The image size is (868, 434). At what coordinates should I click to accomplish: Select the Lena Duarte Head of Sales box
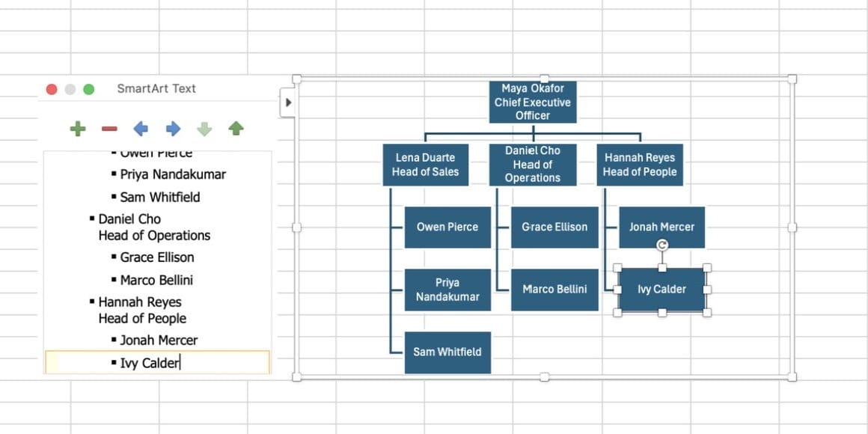tap(426, 165)
